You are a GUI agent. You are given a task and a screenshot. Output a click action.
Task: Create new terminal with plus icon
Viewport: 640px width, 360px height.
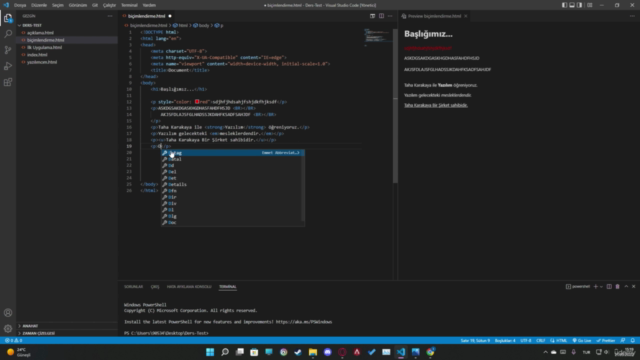pos(596,287)
